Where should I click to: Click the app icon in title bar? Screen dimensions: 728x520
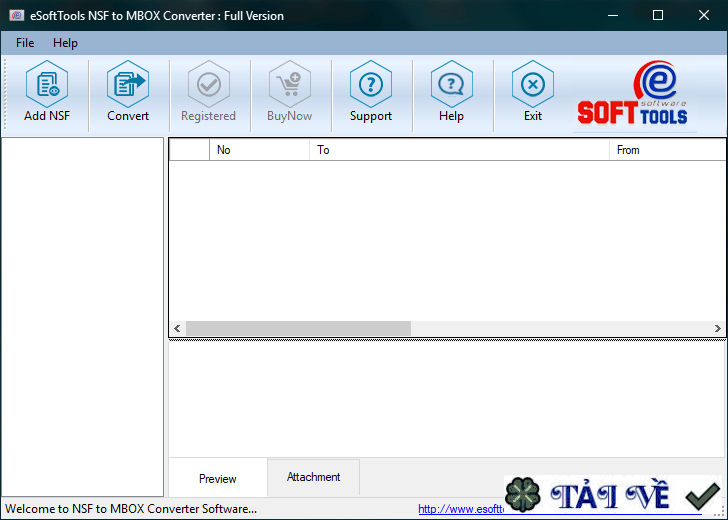[x=17, y=15]
